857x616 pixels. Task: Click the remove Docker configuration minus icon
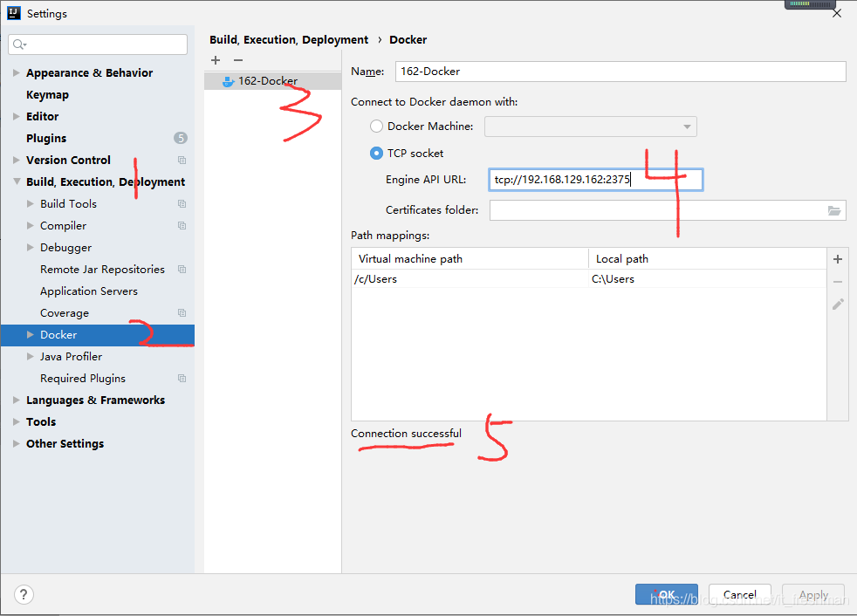pos(238,60)
